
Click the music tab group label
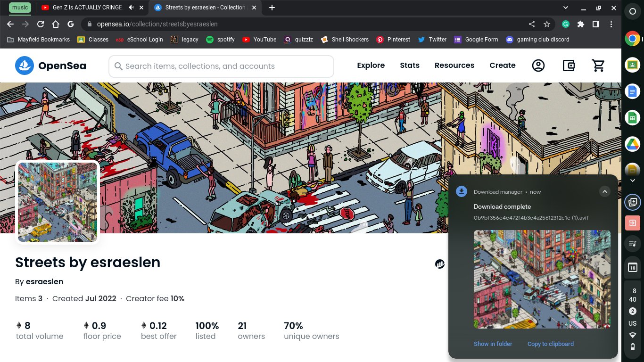(20, 8)
